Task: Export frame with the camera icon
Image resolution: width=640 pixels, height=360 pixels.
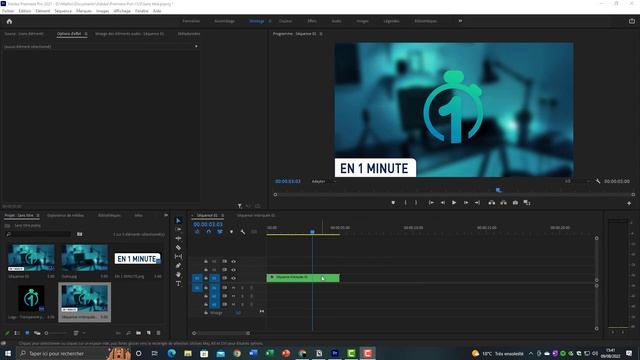Action: pos(515,202)
